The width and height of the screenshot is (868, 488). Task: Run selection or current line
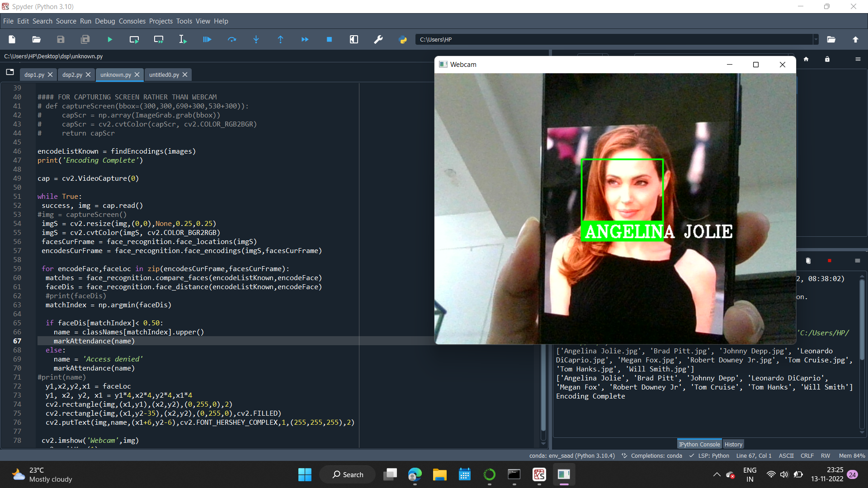pyautogui.click(x=183, y=40)
